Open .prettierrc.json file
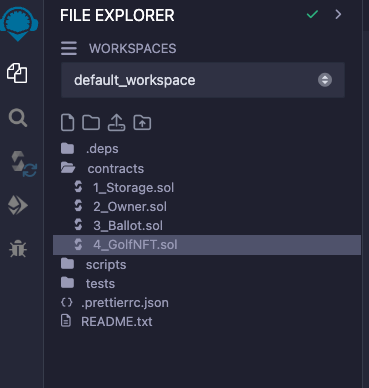Screen dimensions: 369x388 [x=125, y=303]
